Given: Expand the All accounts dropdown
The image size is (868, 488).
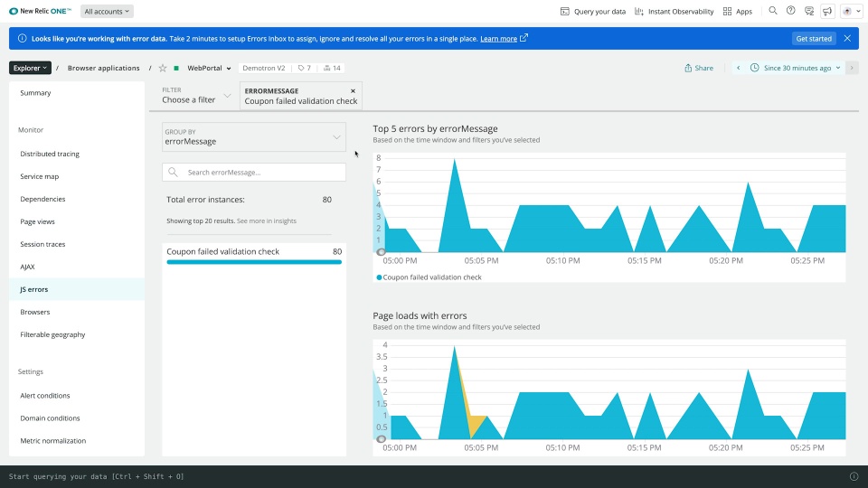Looking at the screenshot, I should 107,11.
